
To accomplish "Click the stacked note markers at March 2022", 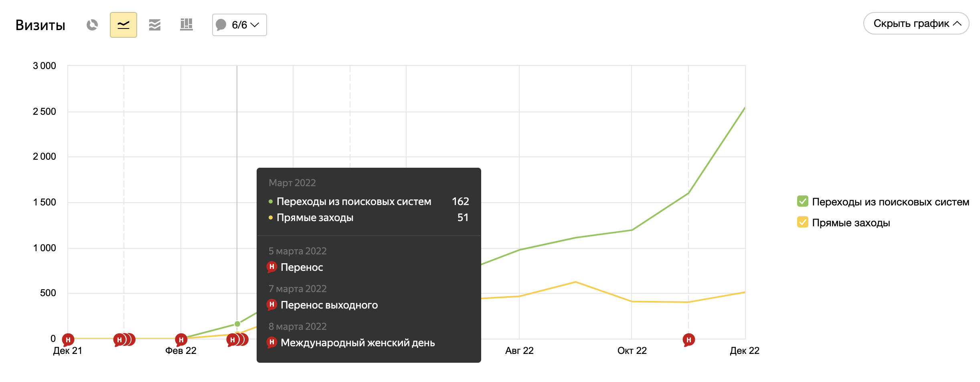I will coord(237,340).
